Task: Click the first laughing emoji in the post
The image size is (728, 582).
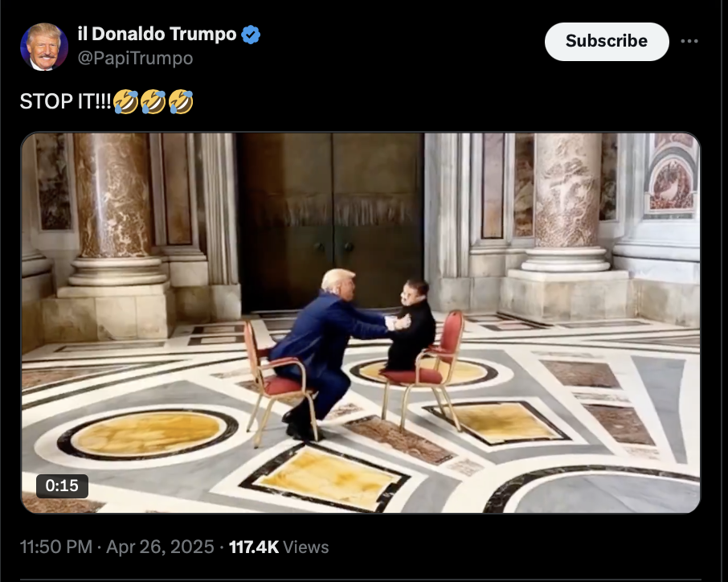Action: point(126,102)
